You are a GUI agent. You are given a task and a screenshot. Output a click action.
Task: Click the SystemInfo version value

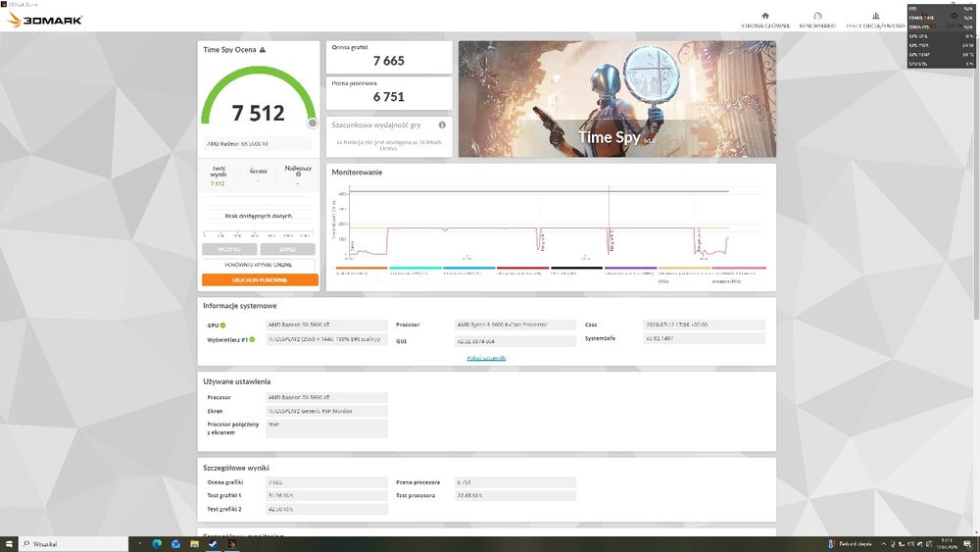pos(704,338)
